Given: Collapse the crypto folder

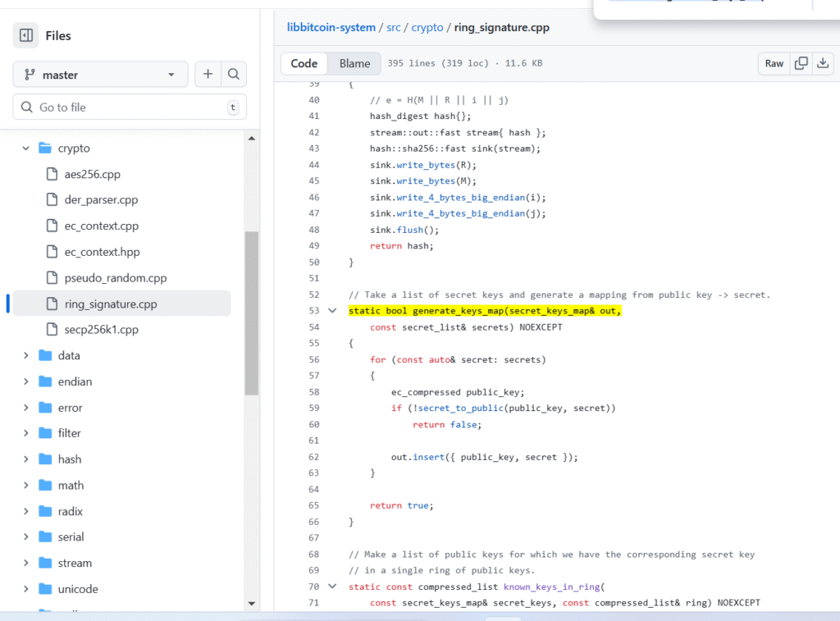Looking at the screenshot, I should pos(25,148).
